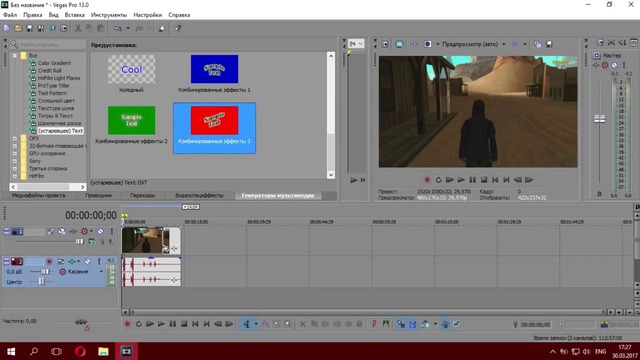The width and height of the screenshot is (640, 360).
Task: Play from start in timeline transport bar
Action: pos(150,324)
